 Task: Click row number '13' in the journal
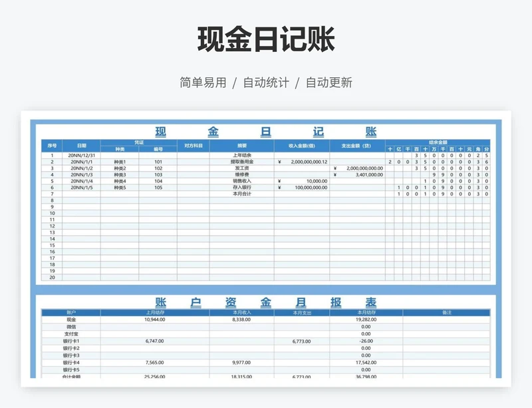(x=52, y=233)
